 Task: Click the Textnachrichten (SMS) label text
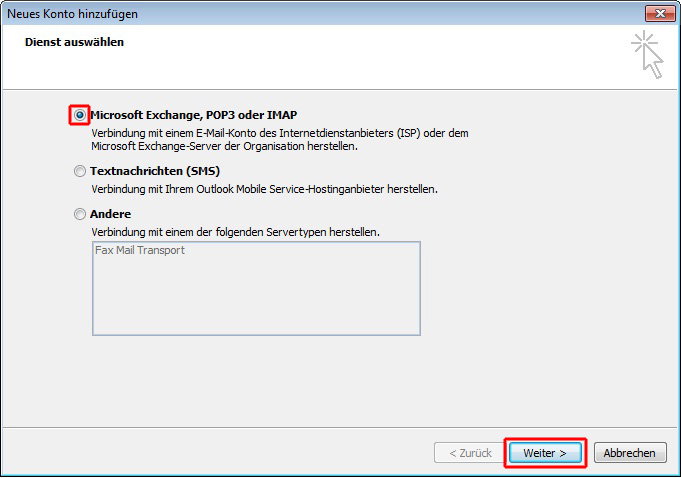[x=155, y=171]
